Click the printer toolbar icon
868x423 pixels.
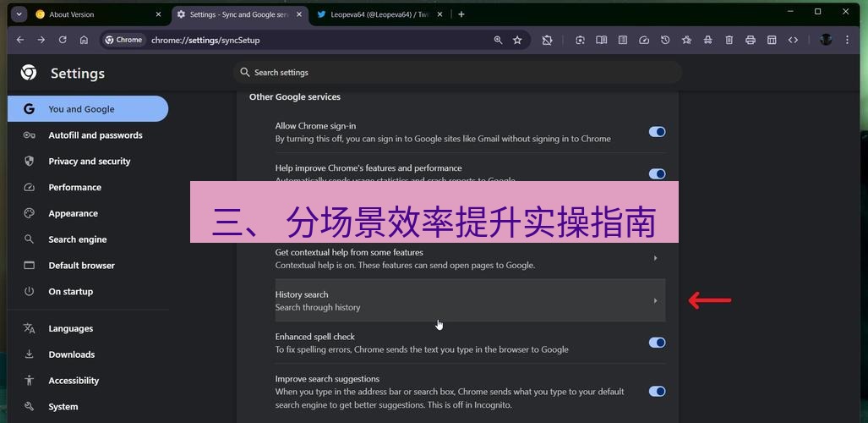tap(751, 40)
